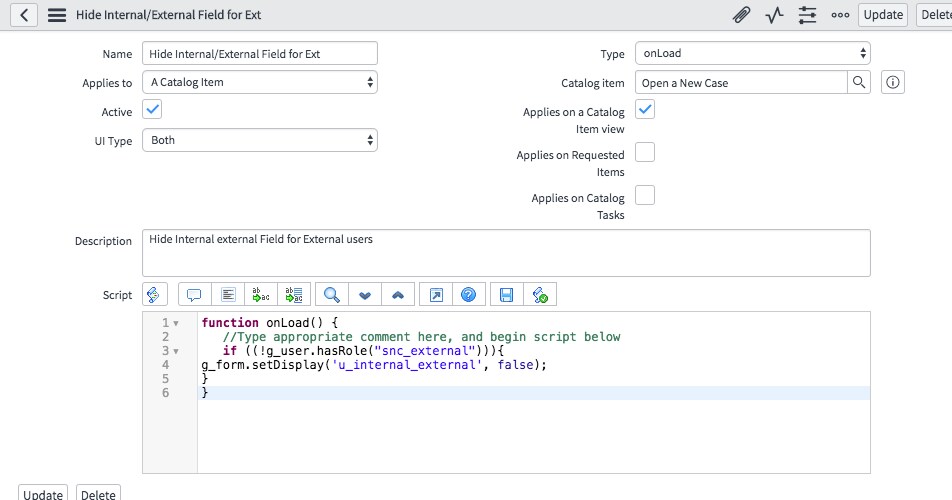Open the UI Type dropdown
The height and width of the screenshot is (500, 952).
pyautogui.click(x=260, y=140)
